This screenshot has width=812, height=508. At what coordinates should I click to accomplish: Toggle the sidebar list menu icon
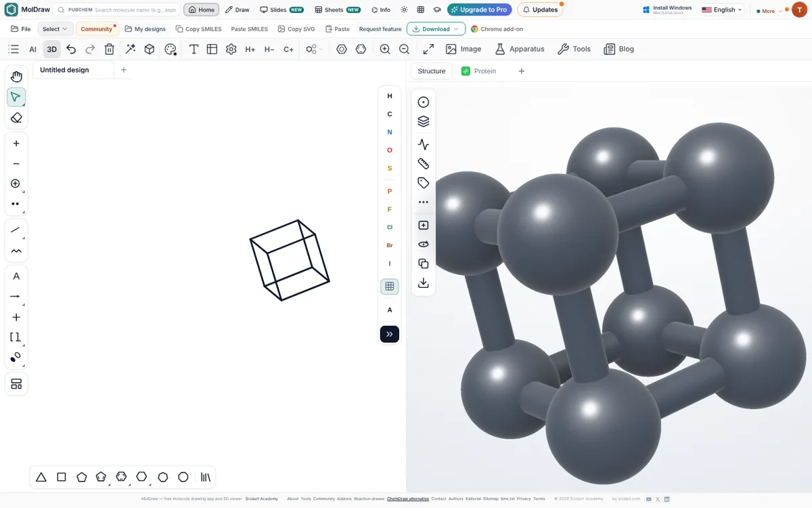click(x=14, y=49)
